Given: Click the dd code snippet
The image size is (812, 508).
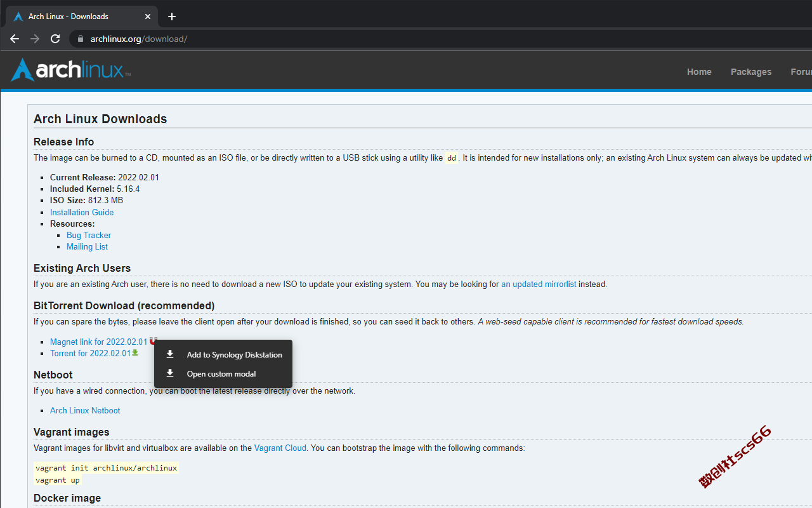Looking at the screenshot, I should (x=452, y=158).
